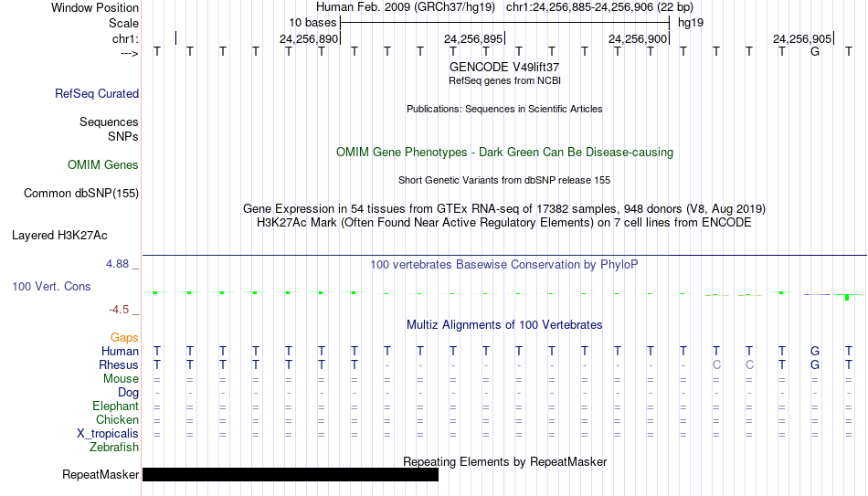Open the 100 Vert. Cons label
868x496 pixels.
pyautogui.click(x=51, y=286)
